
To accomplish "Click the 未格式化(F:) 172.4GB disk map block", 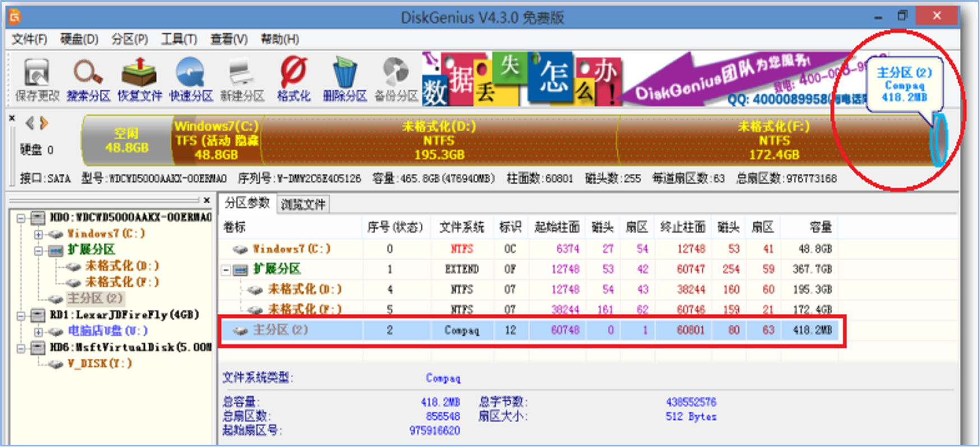I will [774, 140].
